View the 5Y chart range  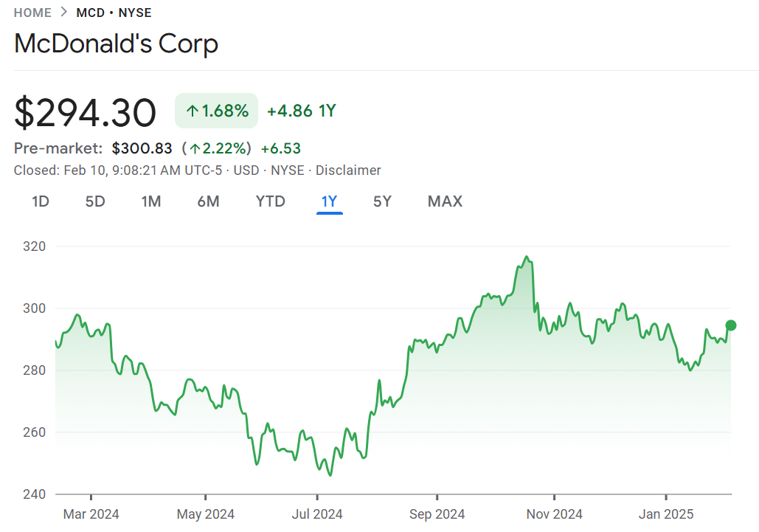(x=382, y=201)
